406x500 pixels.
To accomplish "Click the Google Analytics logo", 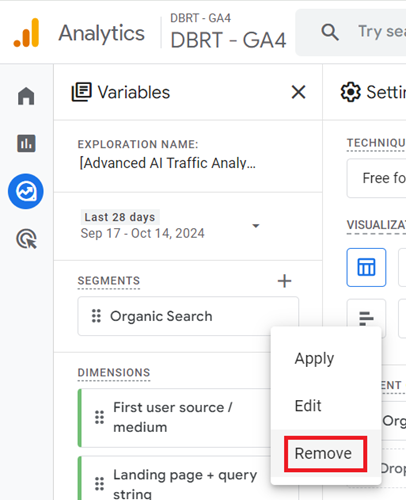I will pyautogui.click(x=26, y=33).
